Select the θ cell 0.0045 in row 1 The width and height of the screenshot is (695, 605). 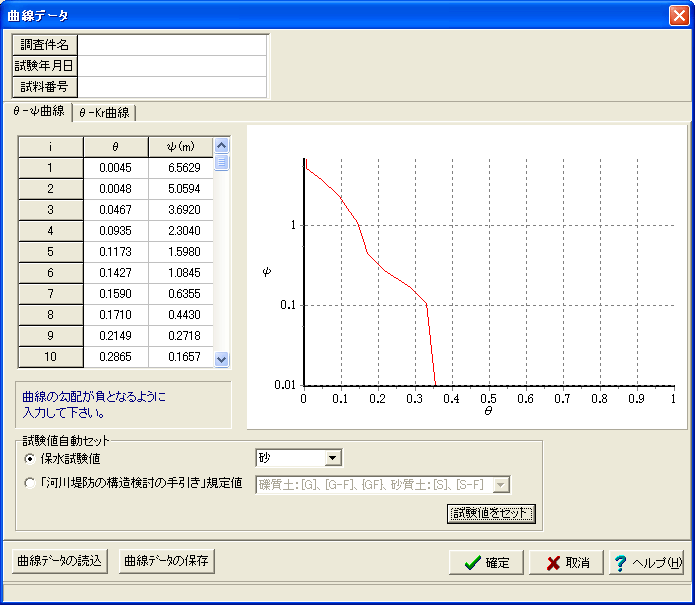point(116,168)
